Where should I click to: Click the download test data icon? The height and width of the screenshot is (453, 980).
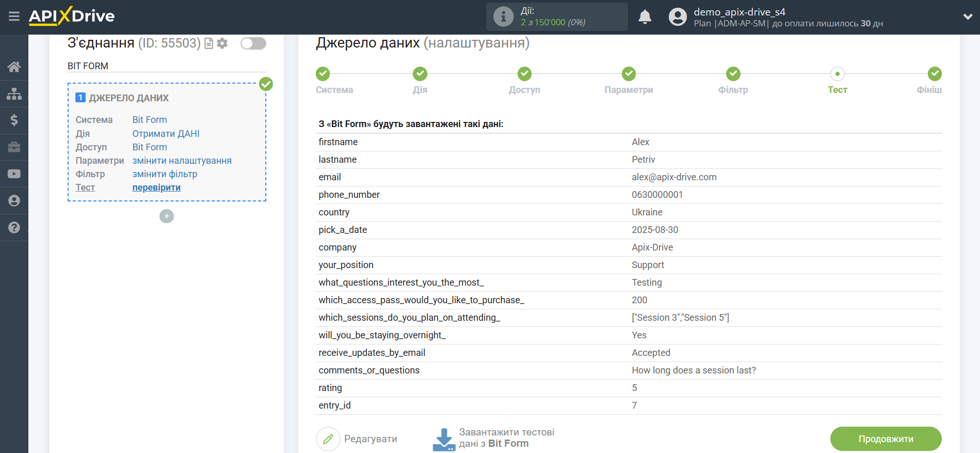click(x=444, y=439)
